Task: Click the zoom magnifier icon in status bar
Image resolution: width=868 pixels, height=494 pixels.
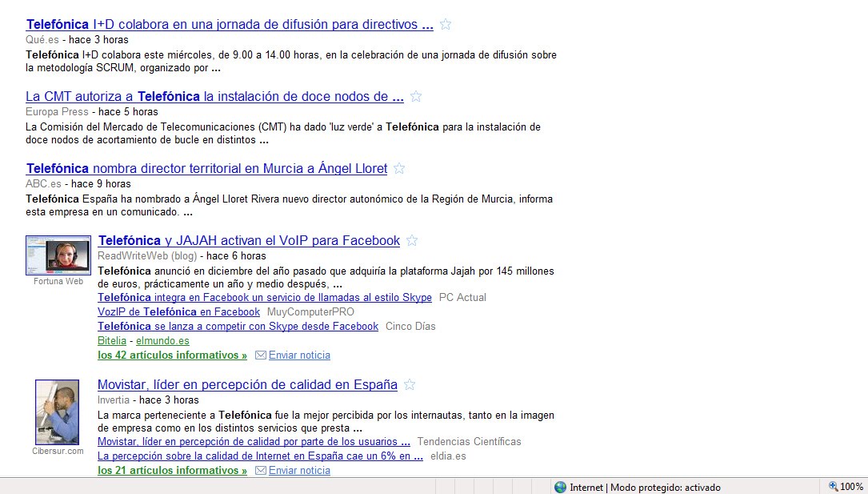Action: [x=833, y=486]
